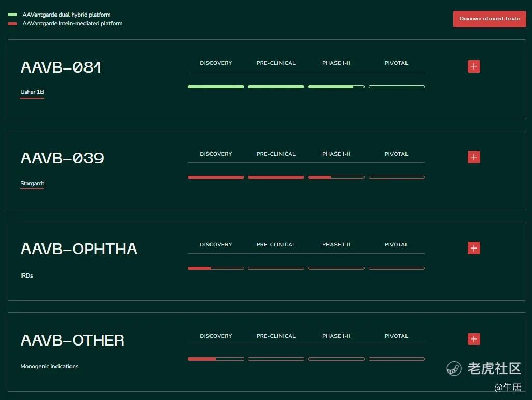The height and width of the screenshot is (400, 532).
Task: Expand the AAVB-081 card with plus icon
Action: coord(473,66)
